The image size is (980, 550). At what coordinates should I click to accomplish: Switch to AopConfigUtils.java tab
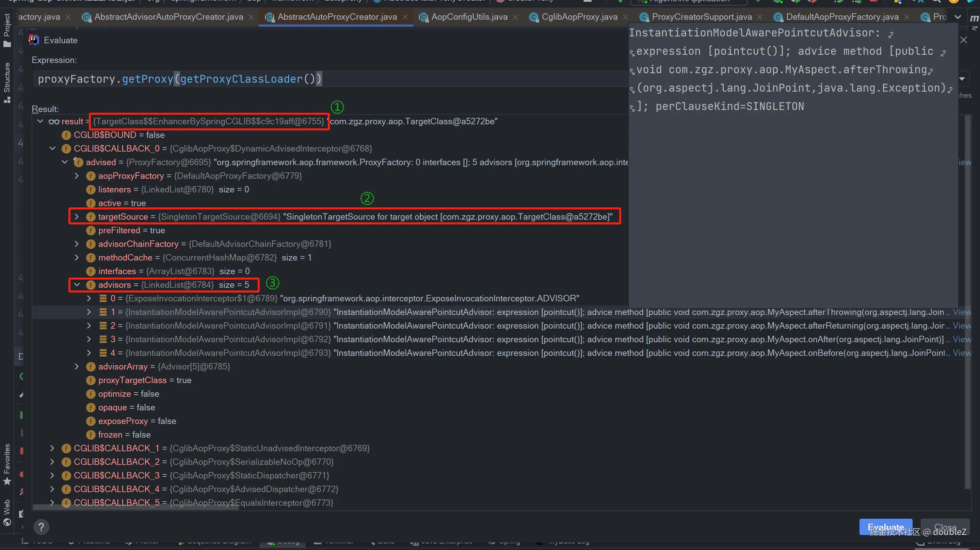[x=469, y=17]
